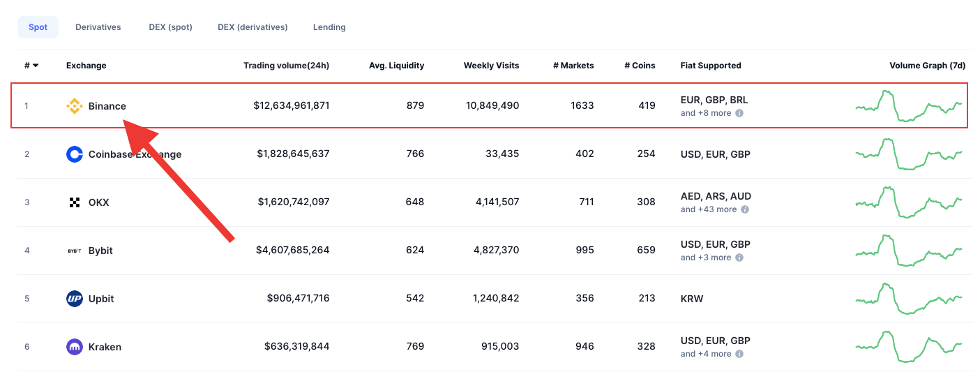Screen dimensions: 980x372
Task: Sort by # Coins column header
Action: tap(640, 66)
